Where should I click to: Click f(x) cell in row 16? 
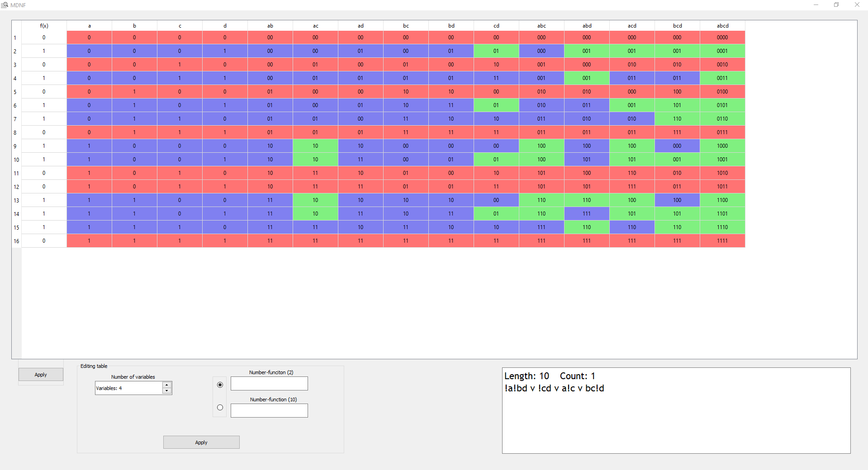click(44, 241)
